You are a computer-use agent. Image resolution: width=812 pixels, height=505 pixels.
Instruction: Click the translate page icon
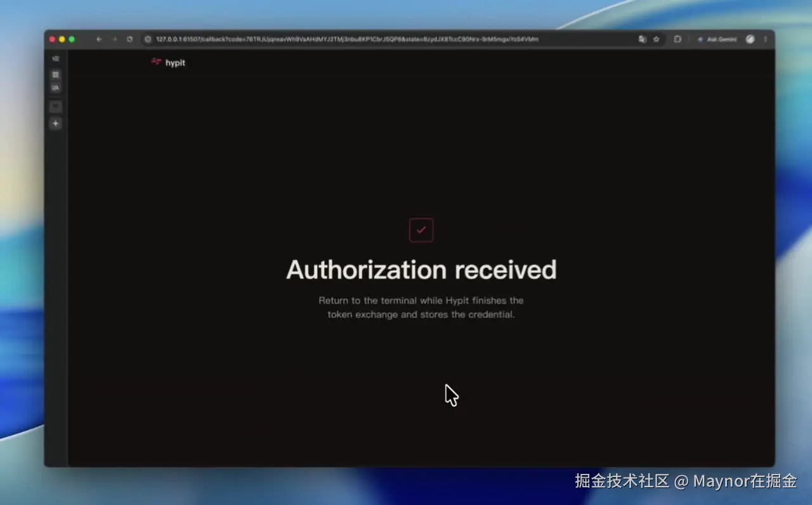click(643, 39)
